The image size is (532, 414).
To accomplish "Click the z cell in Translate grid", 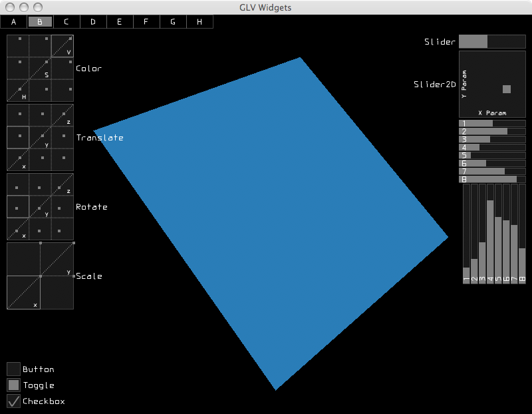I will pos(63,115).
